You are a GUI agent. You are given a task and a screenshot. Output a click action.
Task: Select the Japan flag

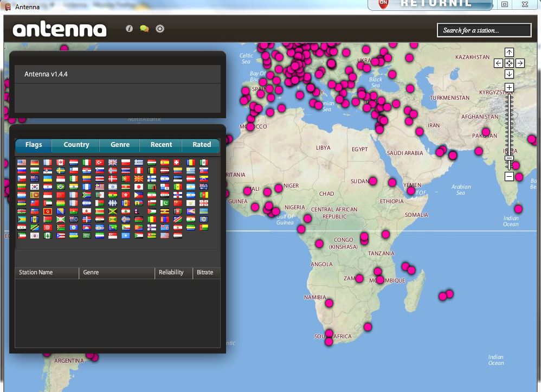(x=139, y=187)
